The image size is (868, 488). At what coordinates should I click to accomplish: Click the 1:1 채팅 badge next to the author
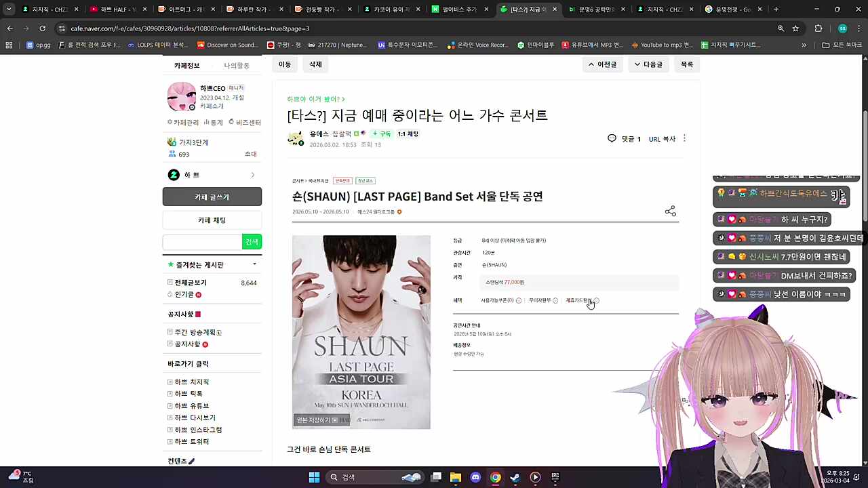pyautogui.click(x=407, y=134)
